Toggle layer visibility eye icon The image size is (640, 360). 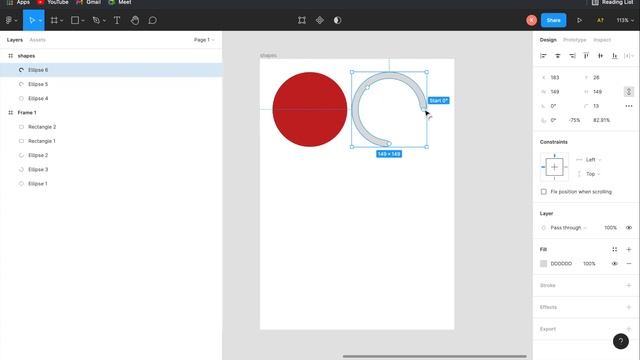pos(629,228)
